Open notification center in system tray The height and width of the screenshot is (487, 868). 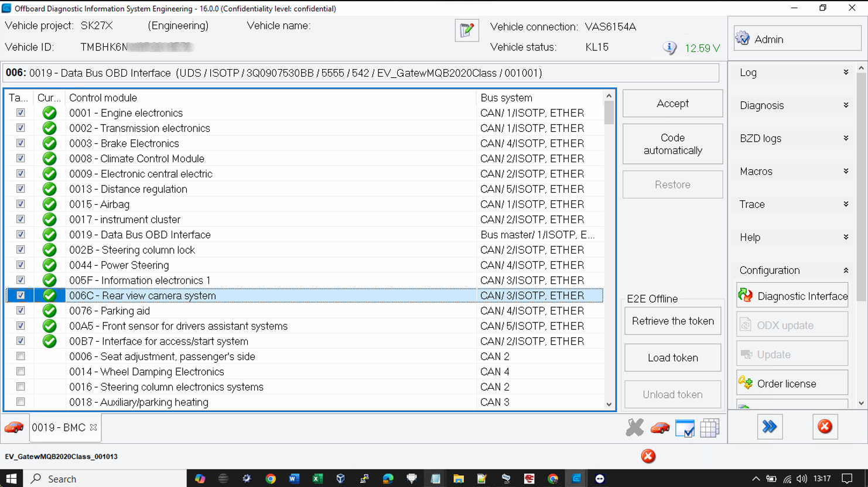click(847, 478)
